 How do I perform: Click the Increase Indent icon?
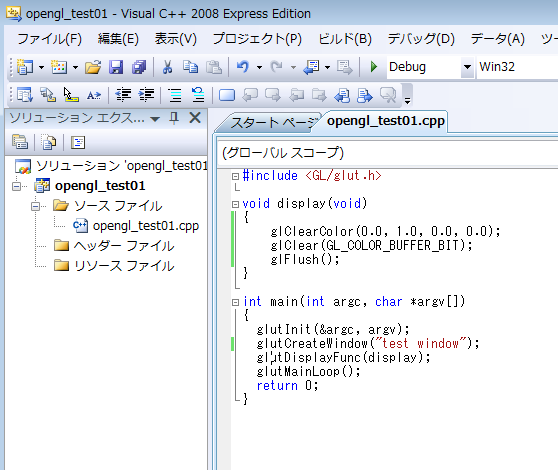(146, 95)
